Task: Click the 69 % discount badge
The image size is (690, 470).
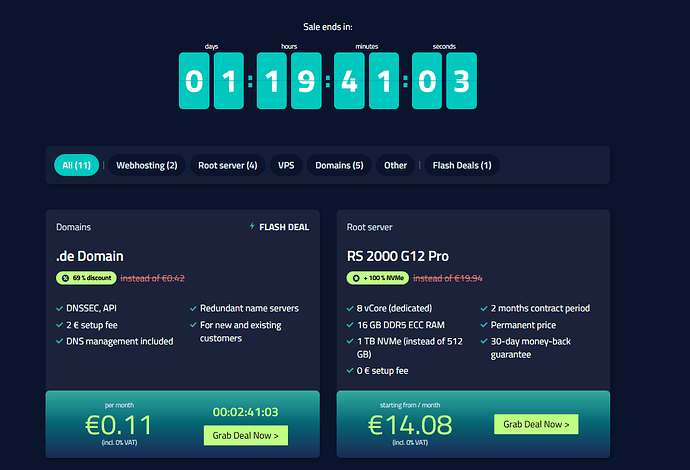Action: (x=86, y=278)
